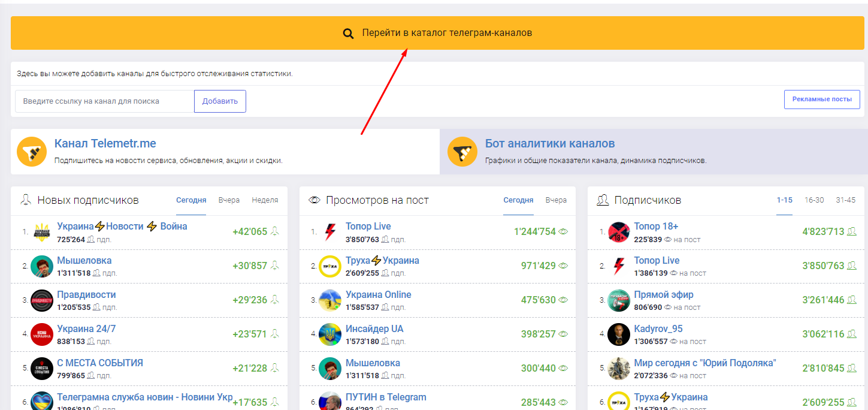The height and width of the screenshot is (410, 868).
Task: Open Украина Новости Война channel link
Action: tap(122, 226)
